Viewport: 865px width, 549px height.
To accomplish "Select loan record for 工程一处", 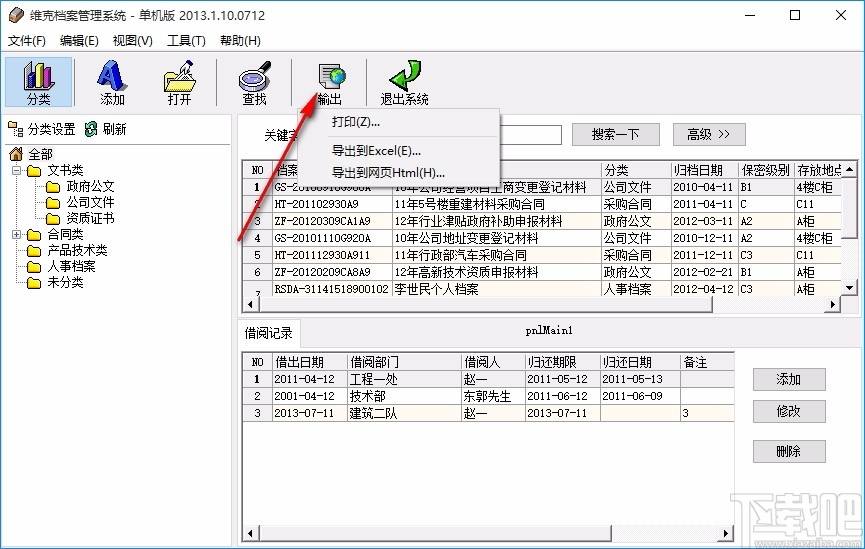I will pos(488,379).
